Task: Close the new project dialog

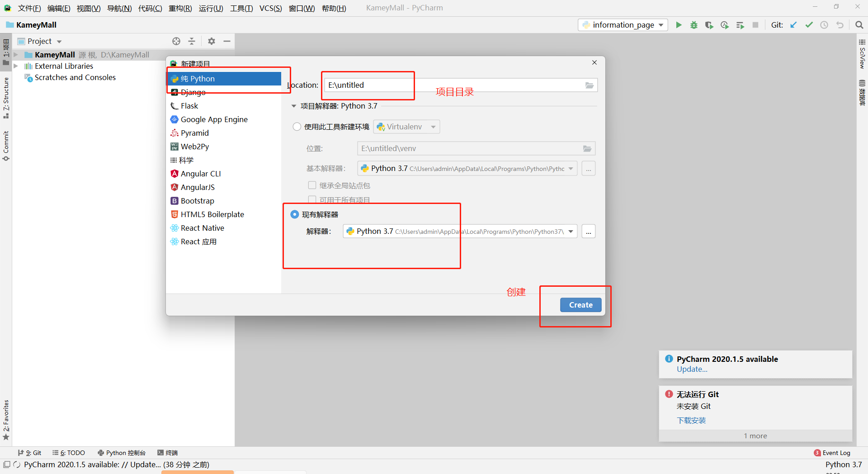Action: click(x=594, y=62)
